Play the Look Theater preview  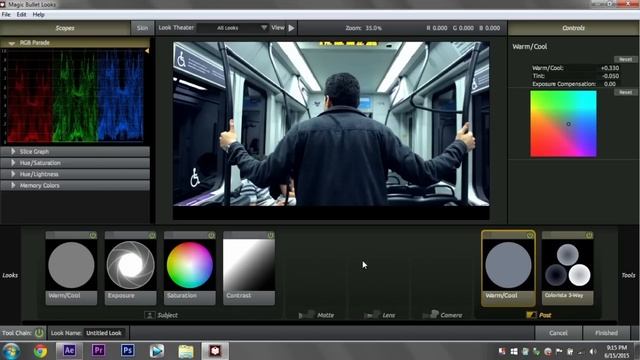coord(291,28)
